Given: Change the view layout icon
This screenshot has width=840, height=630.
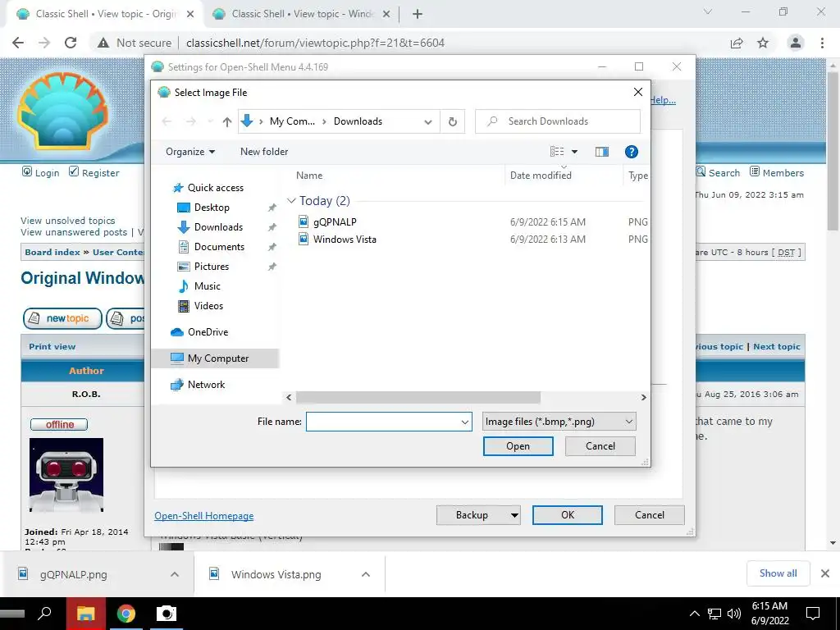Looking at the screenshot, I should (557, 152).
